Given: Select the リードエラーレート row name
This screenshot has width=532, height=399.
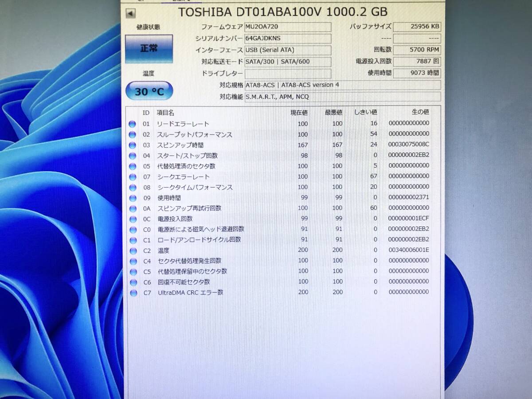Looking at the screenshot, I should [x=183, y=124].
